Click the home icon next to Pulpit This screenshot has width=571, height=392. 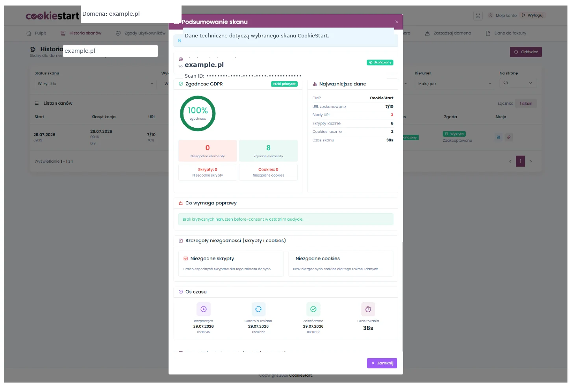tap(29, 33)
